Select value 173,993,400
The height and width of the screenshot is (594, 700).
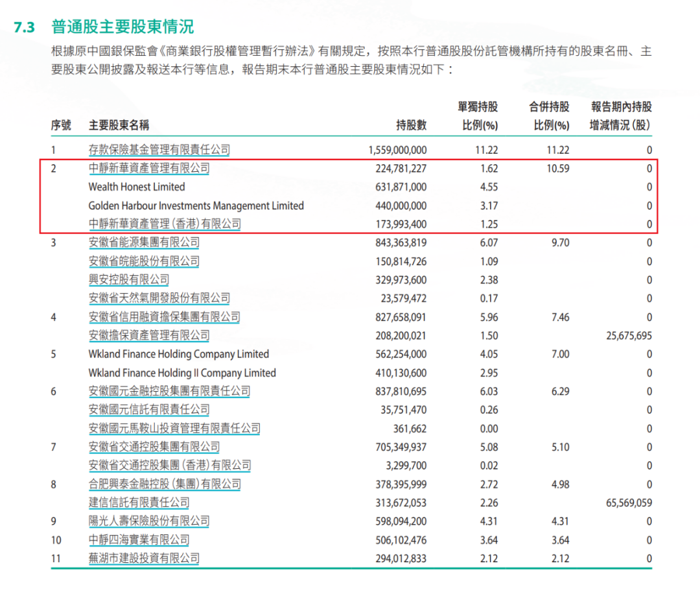(x=401, y=224)
